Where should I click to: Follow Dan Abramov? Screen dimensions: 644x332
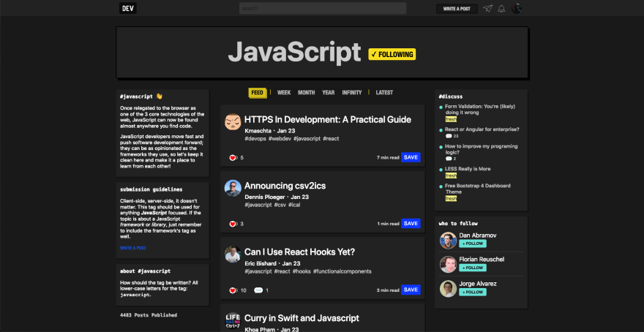coord(473,244)
